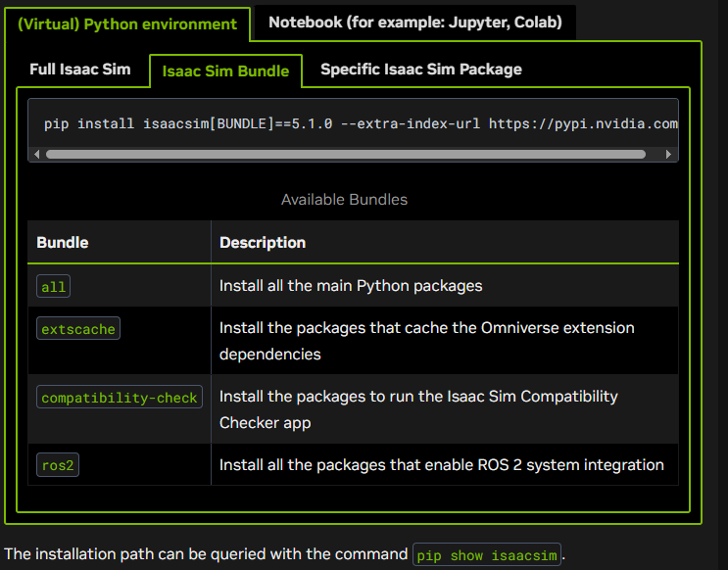Viewport: 728px width, 570px height.
Task: Open the Notebook (Jupyter, Colab) tab
Action: 415,23
